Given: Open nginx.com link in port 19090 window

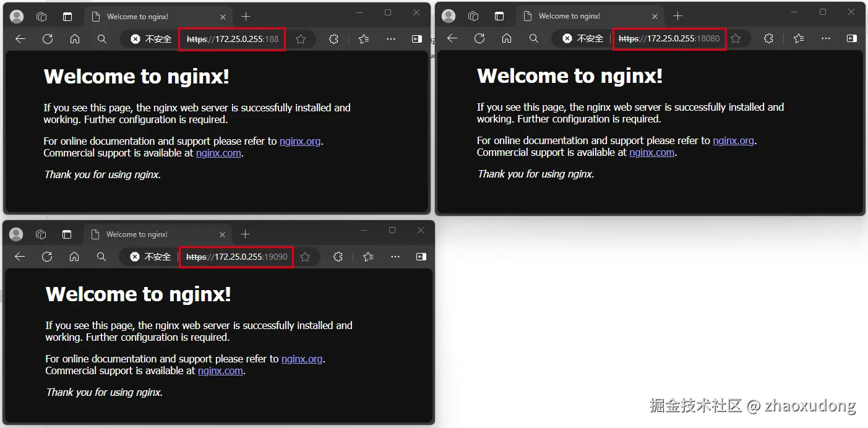Looking at the screenshot, I should [x=220, y=370].
